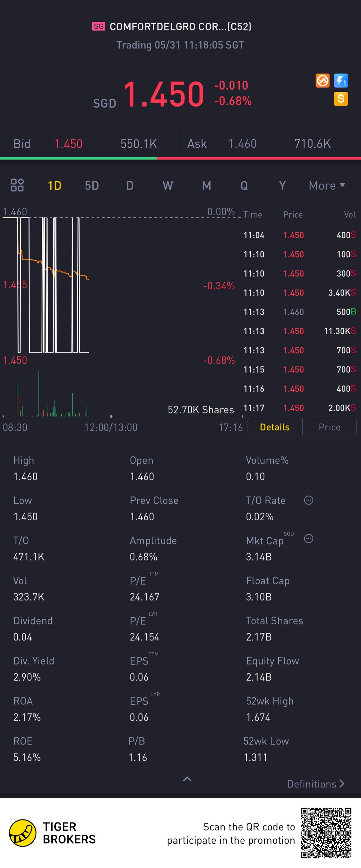Tap the Ask size 710.6K
This screenshot has width=361, height=868.
click(313, 144)
